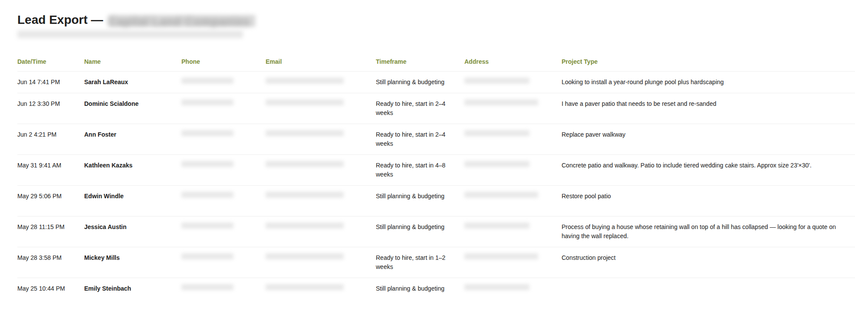Click the Construction project description
This screenshot has height=321, width=868.
pos(589,258)
